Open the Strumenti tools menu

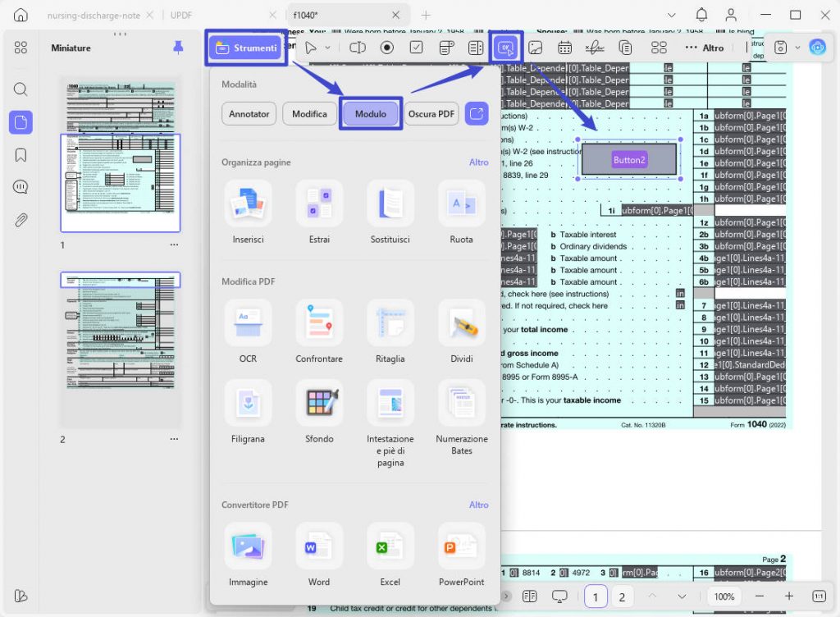pos(246,48)
